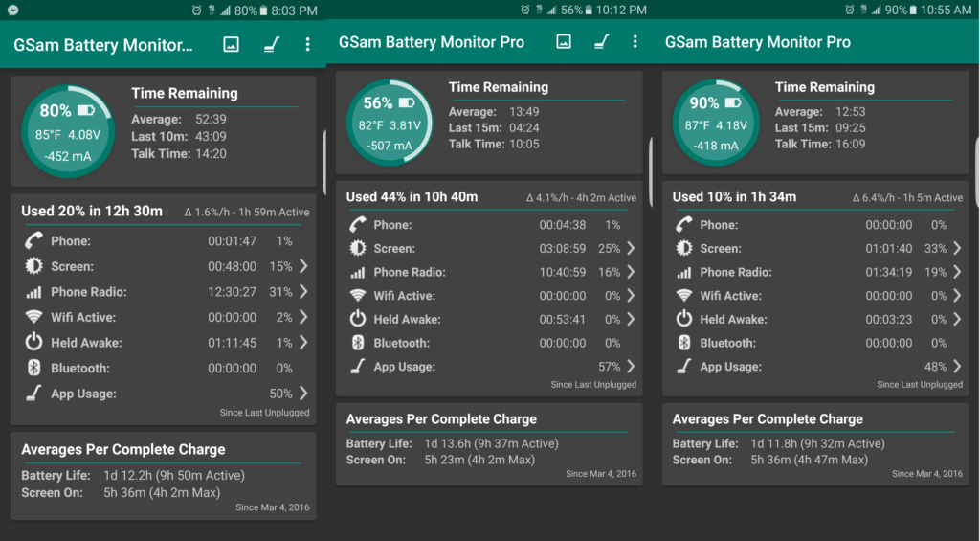Viewport: 980px width, 541px height.
Task: Open Messenger notification icon in 8:03 PM status bar
Action: (12, 10)
